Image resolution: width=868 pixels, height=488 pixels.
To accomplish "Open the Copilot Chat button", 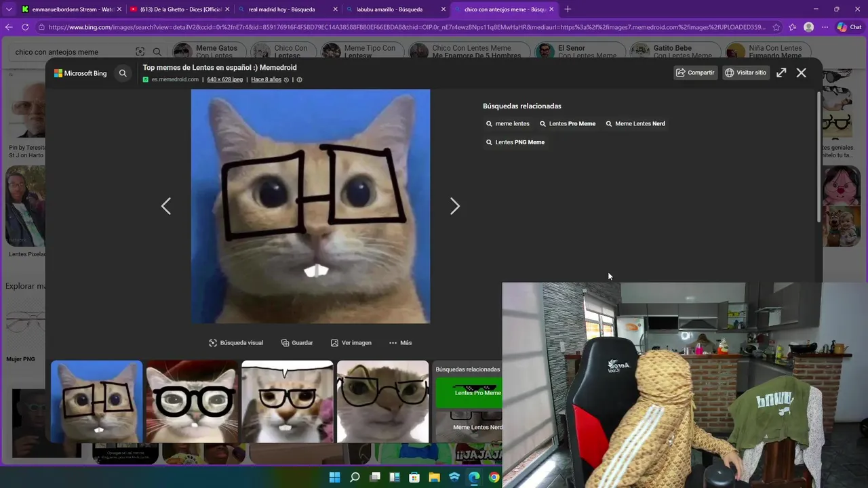I will pyautogui.click(x=850, y=27).
